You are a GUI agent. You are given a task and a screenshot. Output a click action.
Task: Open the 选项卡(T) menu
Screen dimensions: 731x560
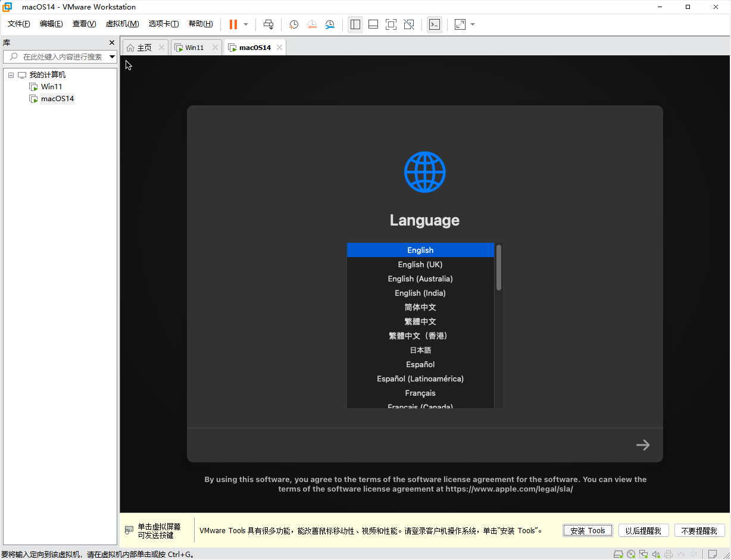pos(164,24)
